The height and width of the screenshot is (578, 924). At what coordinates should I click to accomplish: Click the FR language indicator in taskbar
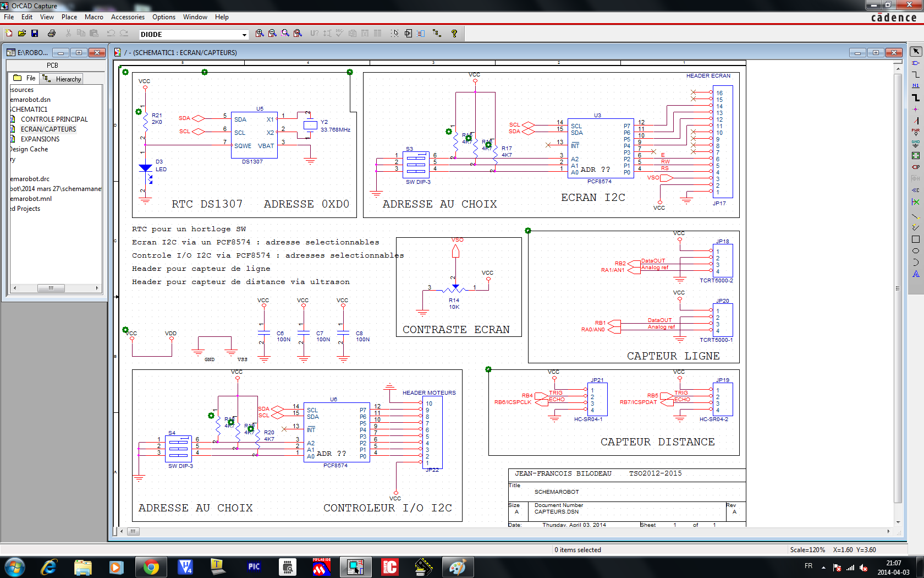click(809, 566)
